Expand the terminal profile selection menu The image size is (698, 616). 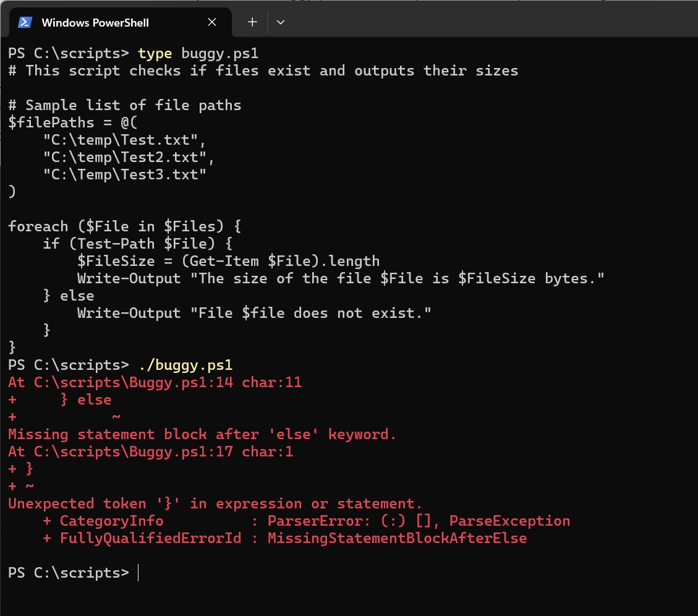pyautogui.click(x=281, y=22)
